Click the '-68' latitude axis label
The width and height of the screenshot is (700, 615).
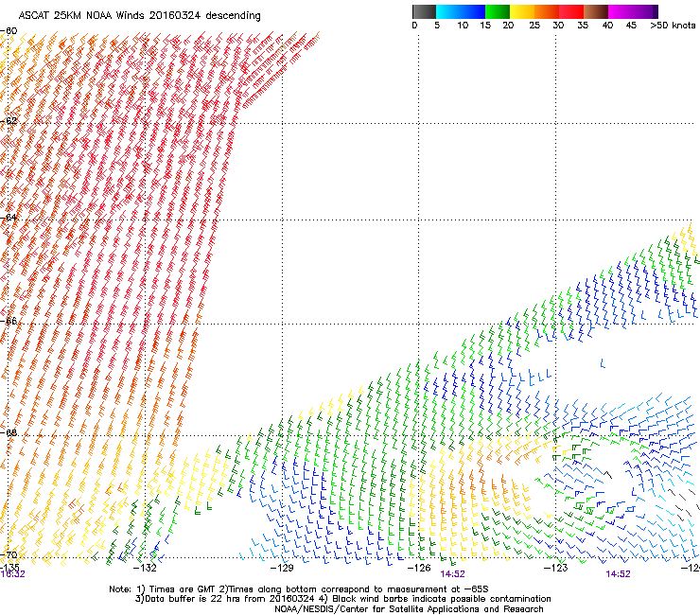[9, 432]
